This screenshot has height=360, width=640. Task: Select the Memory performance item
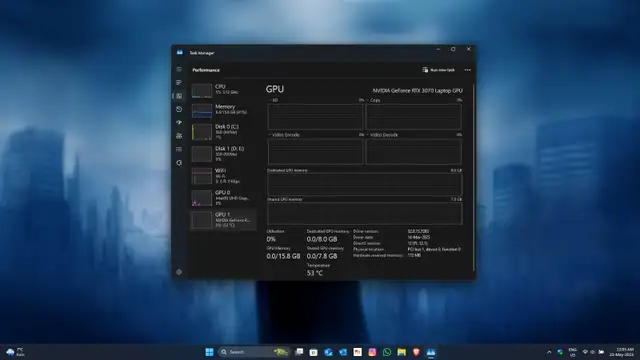(x=223, y=110)
